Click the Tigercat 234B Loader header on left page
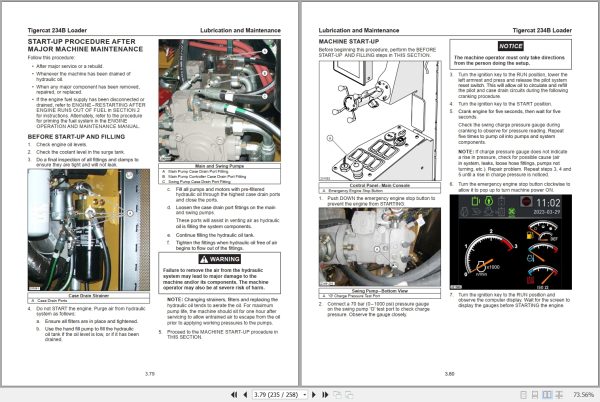The width and height of the screenshot is (600, 402). tap(57, 30)
